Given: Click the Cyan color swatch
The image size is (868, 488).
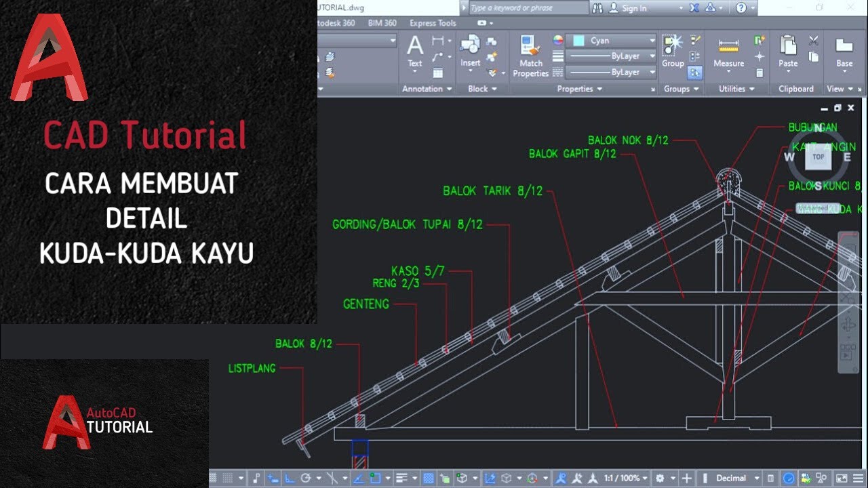Looking at the screenshot, I should 578,41.
